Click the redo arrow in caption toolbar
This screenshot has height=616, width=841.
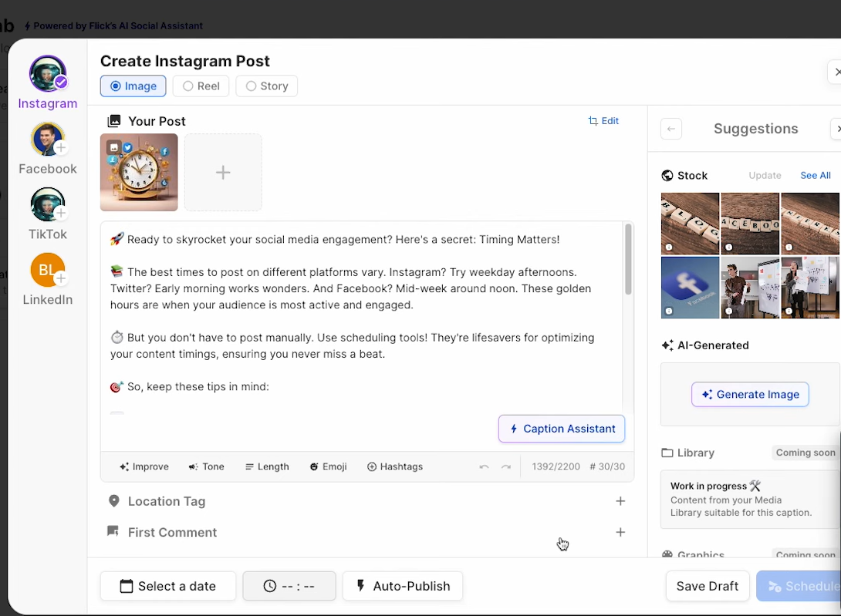point(506,467)
